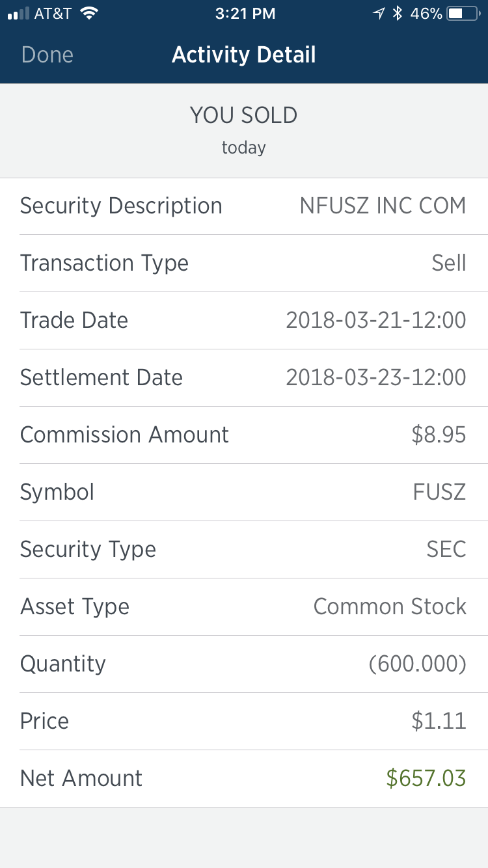The height and width of the screenshot is (868, 488).
Task: Tap the battery indicator icon
Action: point(464,14)
